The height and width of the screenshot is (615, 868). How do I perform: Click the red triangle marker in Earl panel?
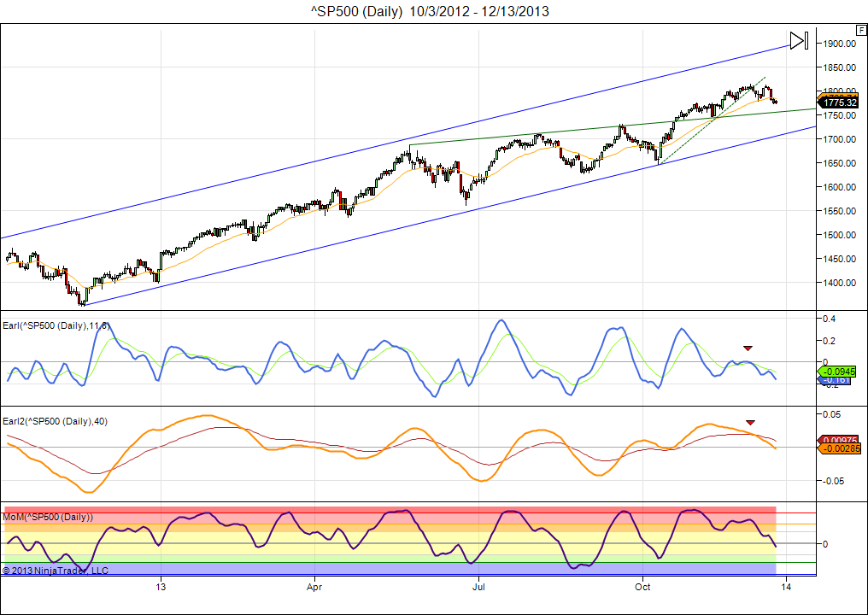(x=748, y=348)
